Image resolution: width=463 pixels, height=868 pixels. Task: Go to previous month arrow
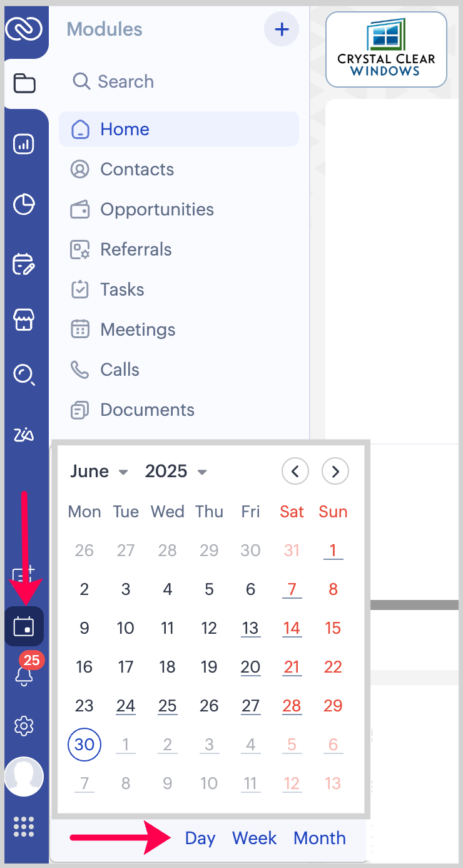pos(295,472)
